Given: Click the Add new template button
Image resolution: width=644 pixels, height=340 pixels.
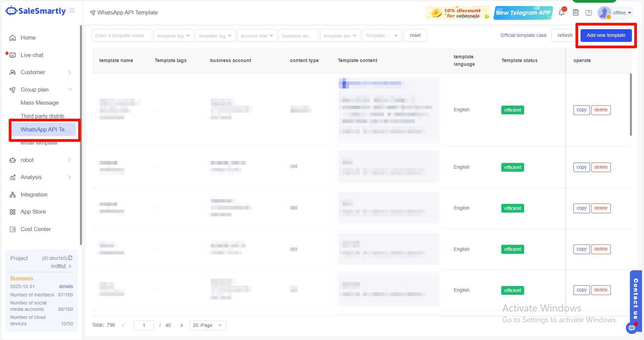Looking at the screenshot, I should coord(606,36).
